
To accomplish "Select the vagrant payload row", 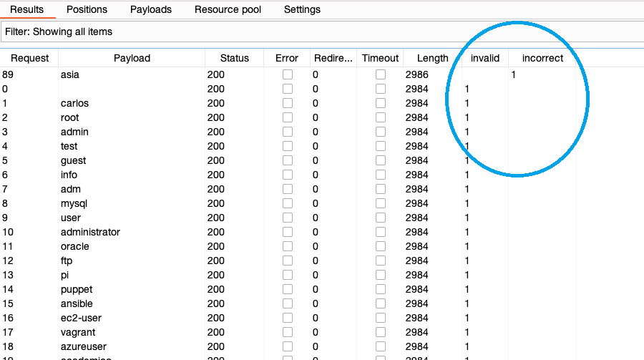I will click(322, 332).
